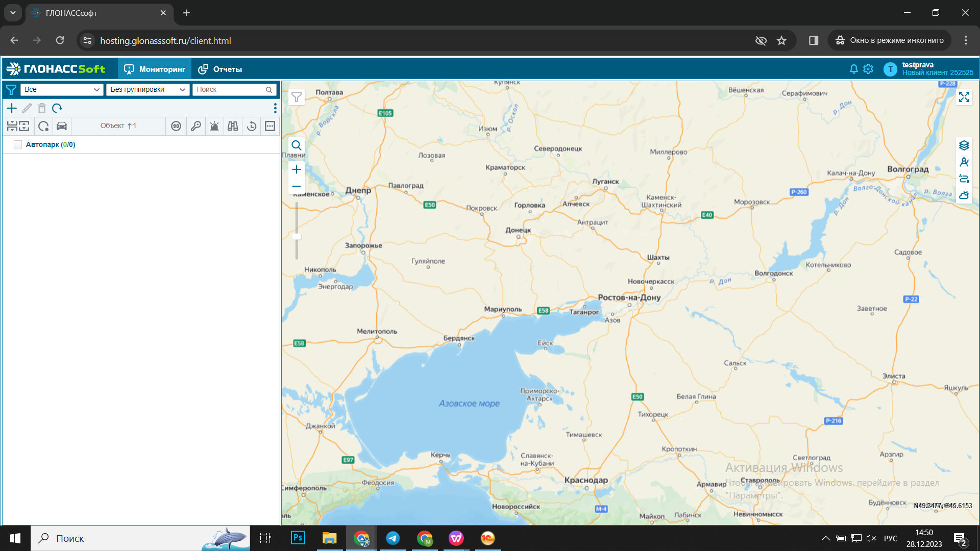Open Windows Task View
The image size is (980, 551).
coord(265,538)
